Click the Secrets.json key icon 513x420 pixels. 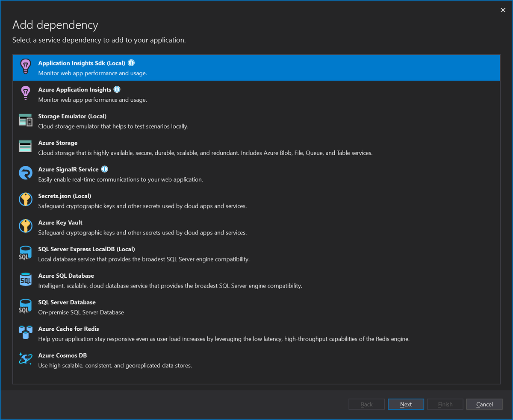pyautogui.click(x=26, y=200)
